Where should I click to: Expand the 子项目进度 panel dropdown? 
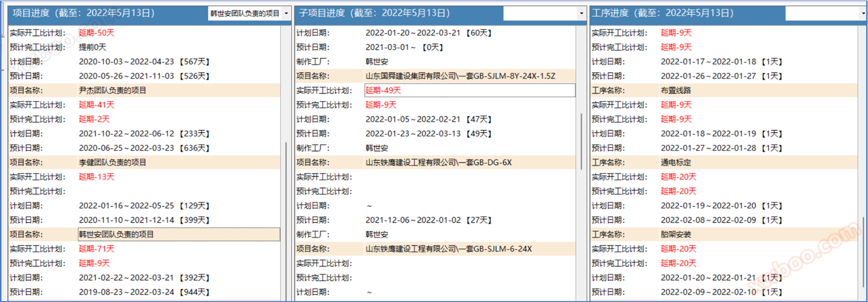pos(581,13)
